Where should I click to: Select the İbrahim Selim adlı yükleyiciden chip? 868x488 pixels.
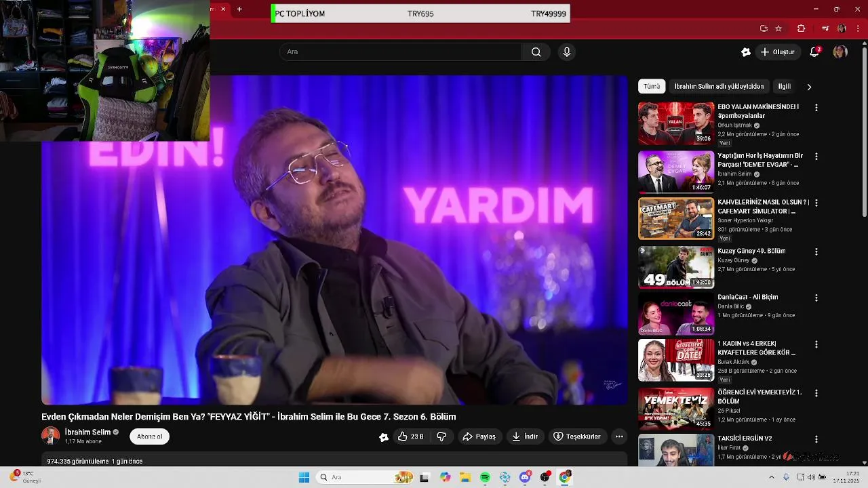pos(719,87)
